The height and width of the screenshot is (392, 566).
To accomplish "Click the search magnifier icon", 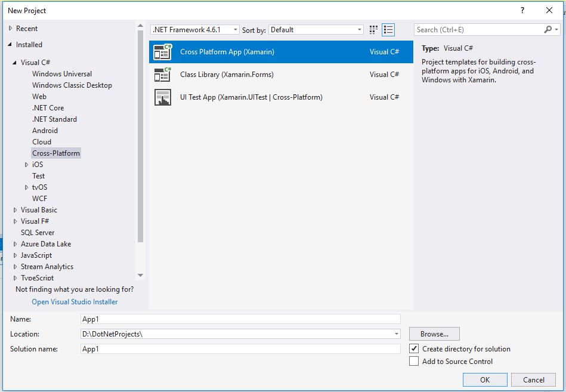I will click(x=548, y=30).
